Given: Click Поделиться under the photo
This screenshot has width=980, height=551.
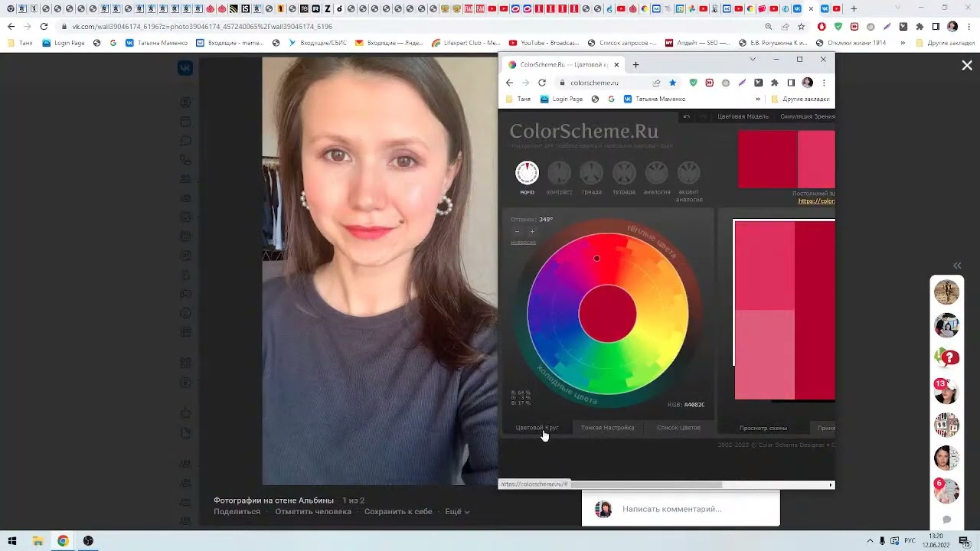Looking at the screenshot, I should [237, 511].
